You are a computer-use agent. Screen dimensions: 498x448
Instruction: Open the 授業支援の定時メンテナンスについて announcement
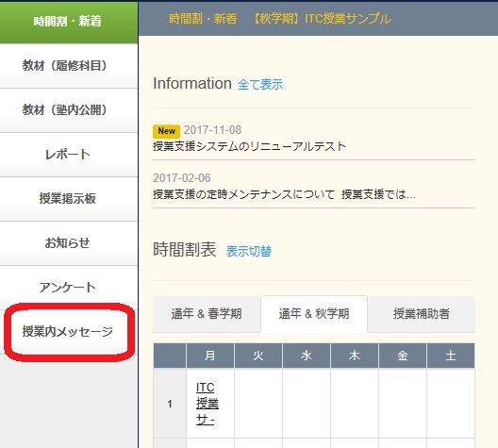tap(284, 194)
